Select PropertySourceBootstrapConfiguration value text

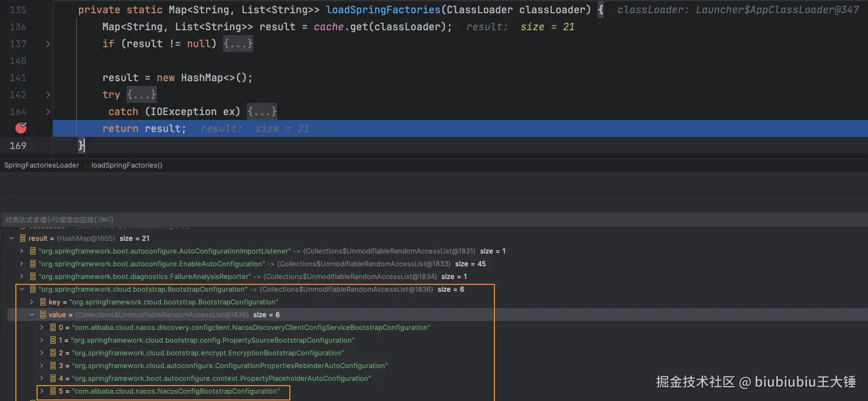click(213, 340)
